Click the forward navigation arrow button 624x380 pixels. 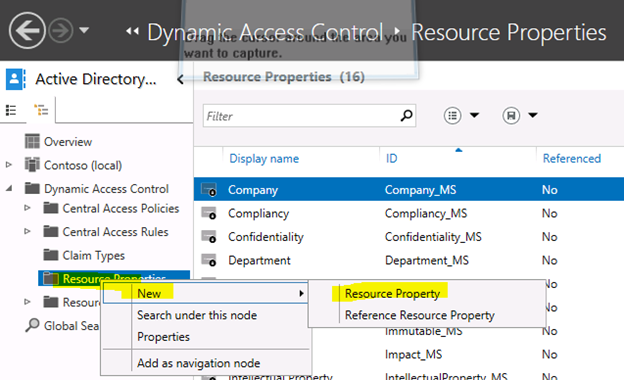tap(60, 30)
